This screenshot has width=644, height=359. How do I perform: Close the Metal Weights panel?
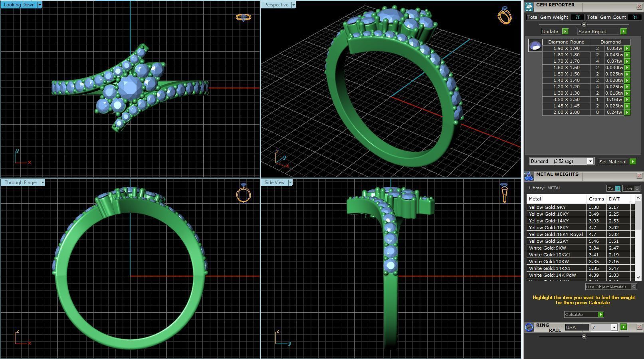(639, 176)
